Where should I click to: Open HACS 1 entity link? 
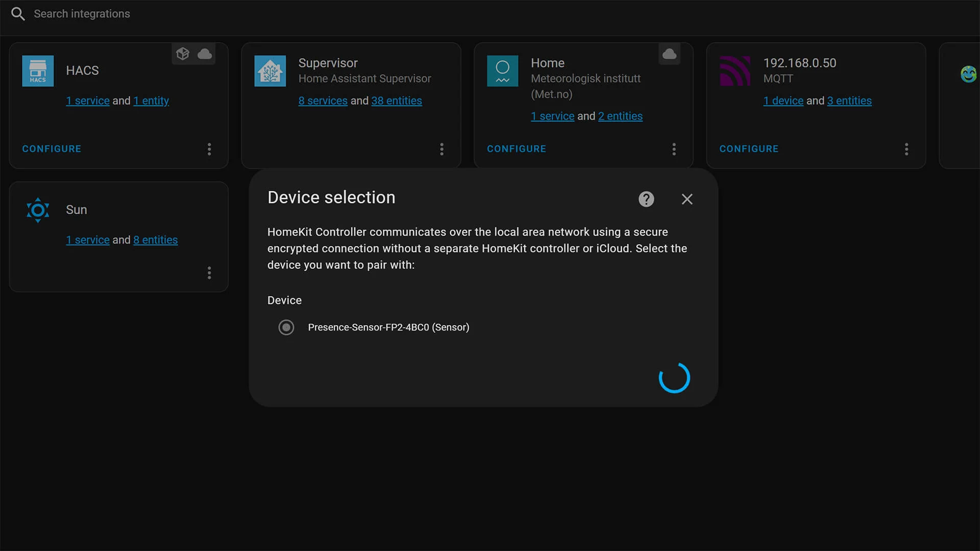tap(151, 101)
